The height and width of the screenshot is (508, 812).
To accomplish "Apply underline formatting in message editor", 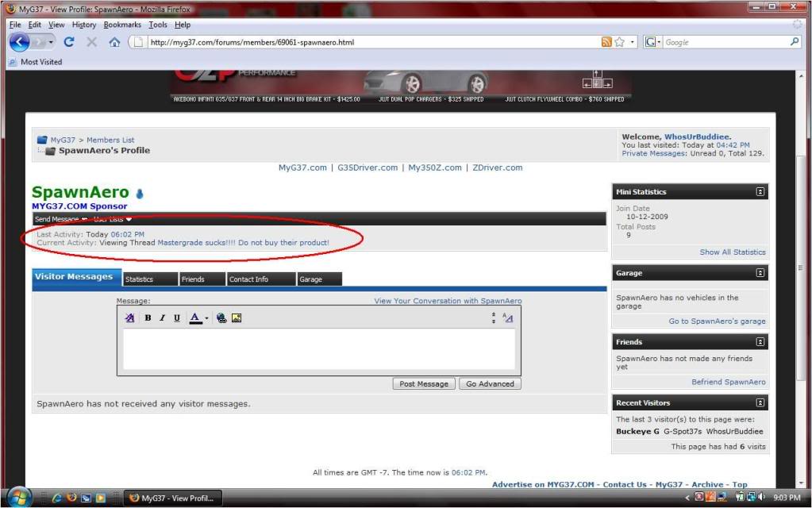I will (176, 318).
